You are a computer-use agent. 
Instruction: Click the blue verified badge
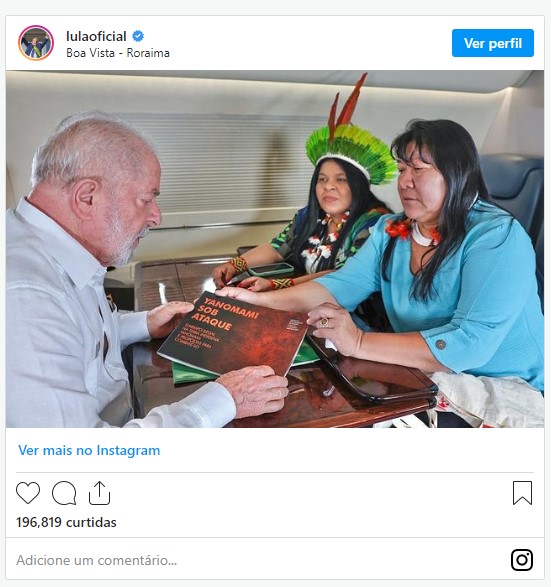click(138, 36)
